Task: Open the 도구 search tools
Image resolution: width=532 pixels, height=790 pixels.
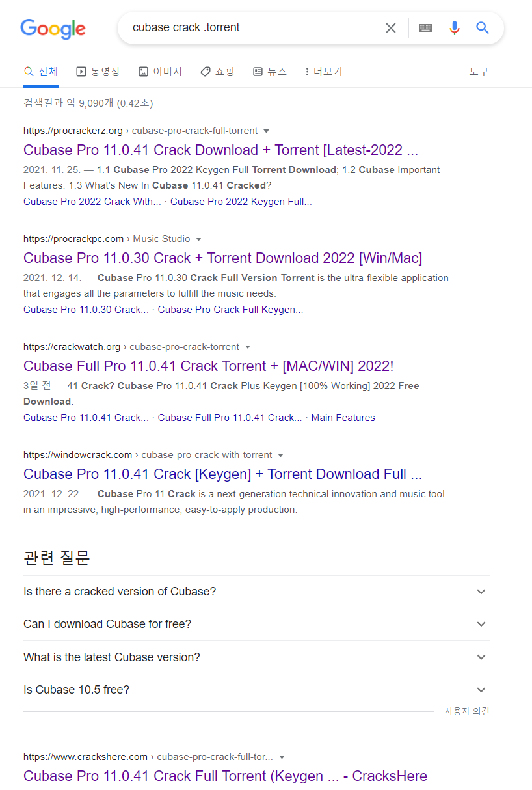Action: [479, 72]
